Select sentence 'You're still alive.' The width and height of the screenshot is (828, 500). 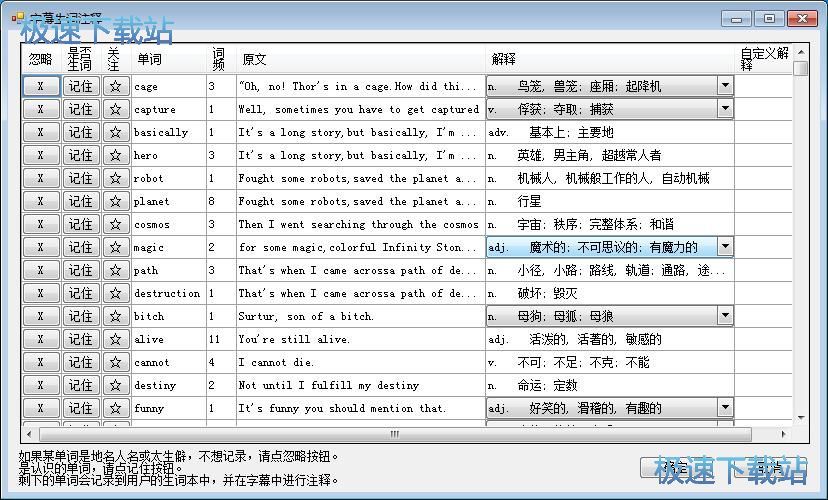[x=361, y=339]
